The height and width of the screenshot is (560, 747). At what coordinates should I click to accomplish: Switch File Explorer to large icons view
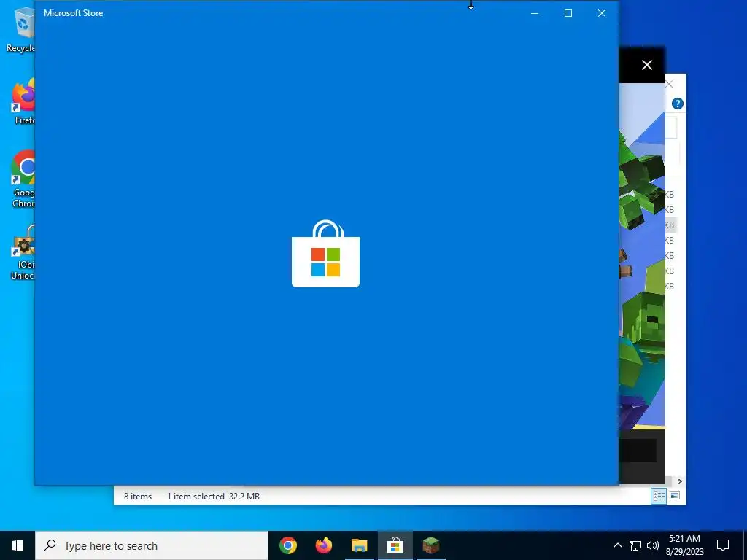click(x=675, y=496)
